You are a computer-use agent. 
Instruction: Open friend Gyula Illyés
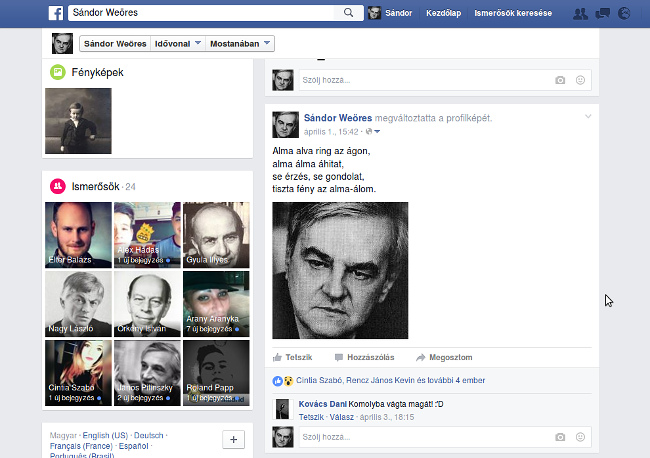(x=216, y=235)
